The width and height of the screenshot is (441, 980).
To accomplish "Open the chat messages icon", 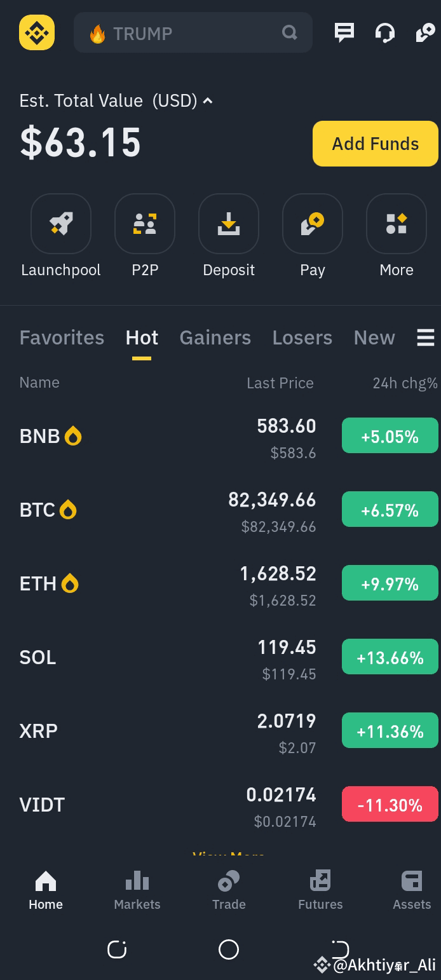I will tap(344, 32).
